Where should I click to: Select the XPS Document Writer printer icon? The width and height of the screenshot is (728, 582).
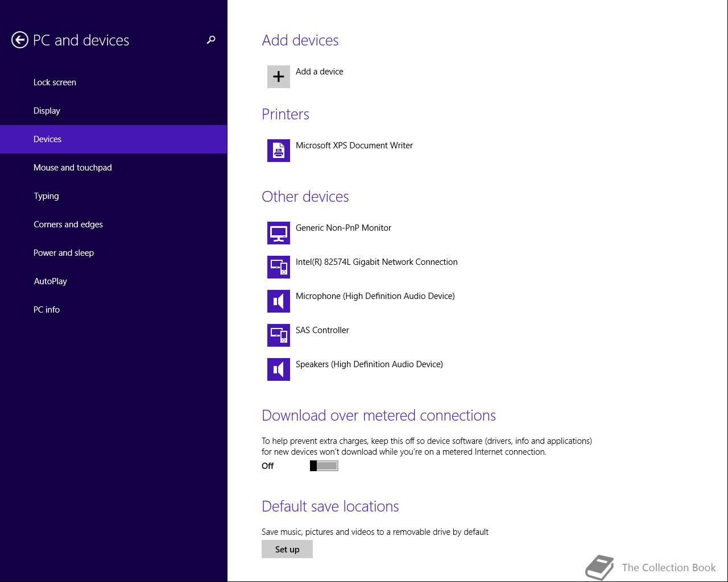[279, 151]
